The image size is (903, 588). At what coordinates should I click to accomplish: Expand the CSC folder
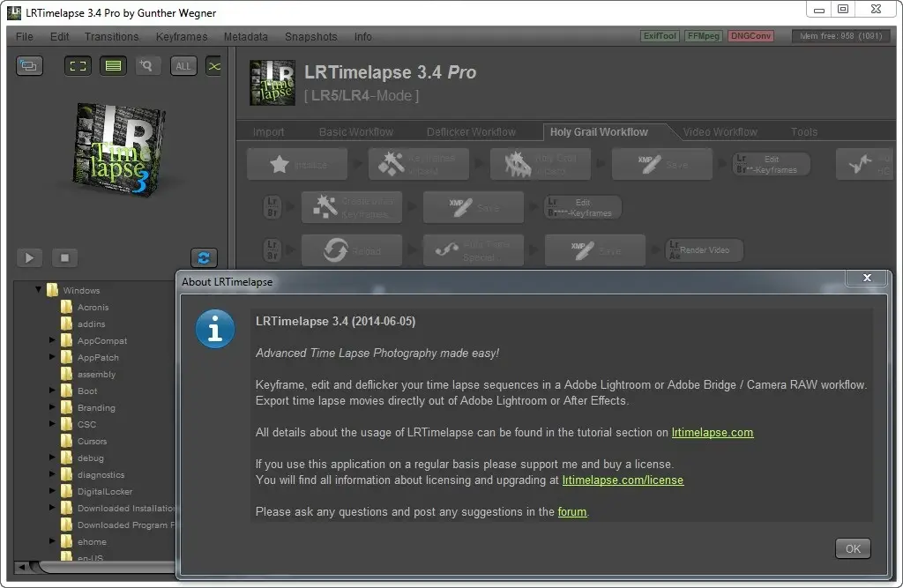coord(52,423)
